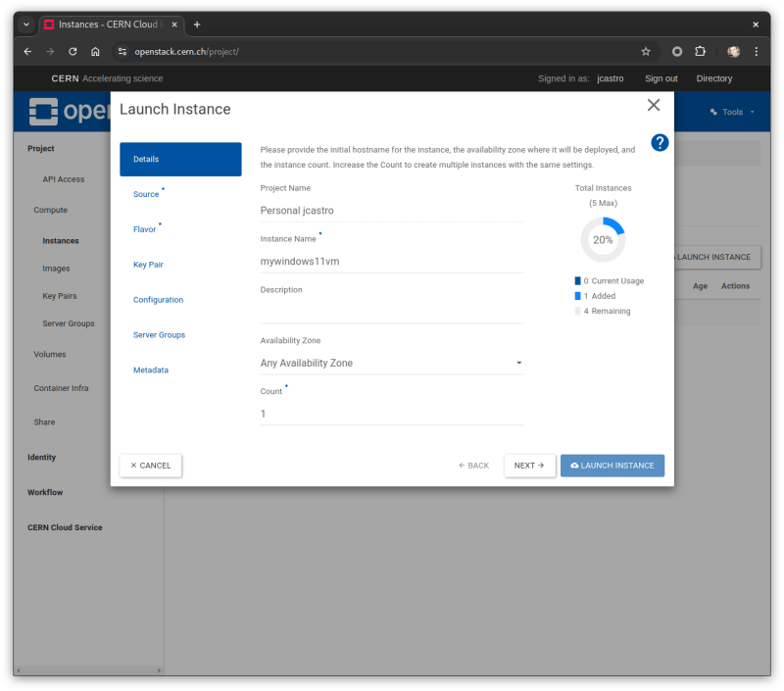Reload the current page

73,51
